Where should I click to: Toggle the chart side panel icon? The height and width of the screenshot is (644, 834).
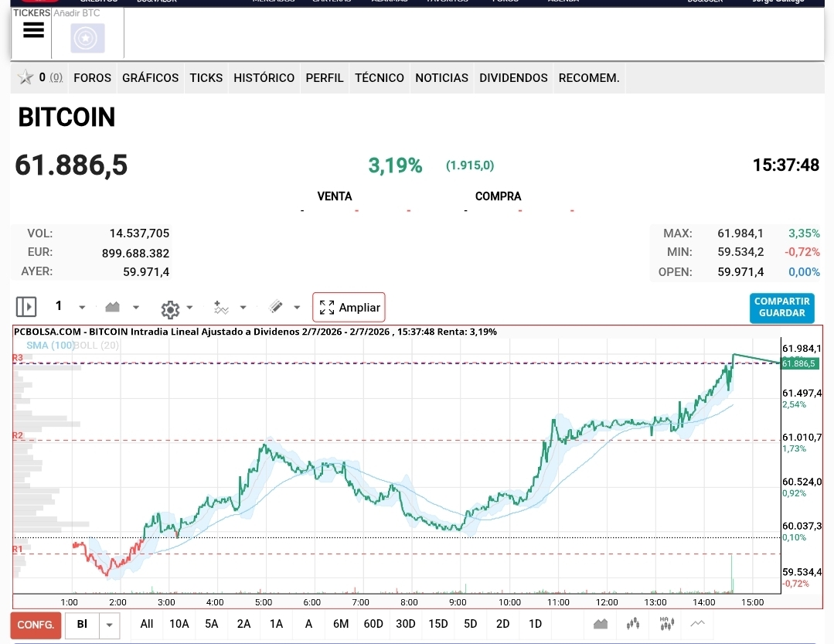click(x=26, y=307)
